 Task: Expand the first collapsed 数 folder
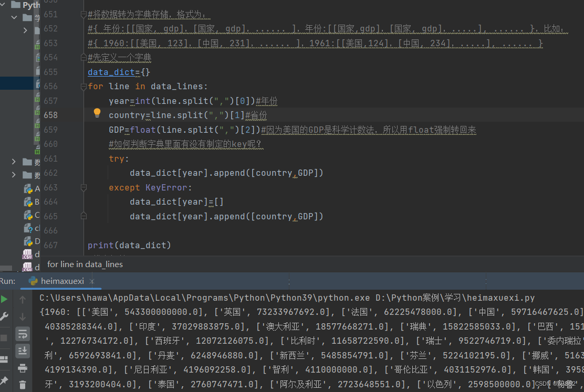14,162
